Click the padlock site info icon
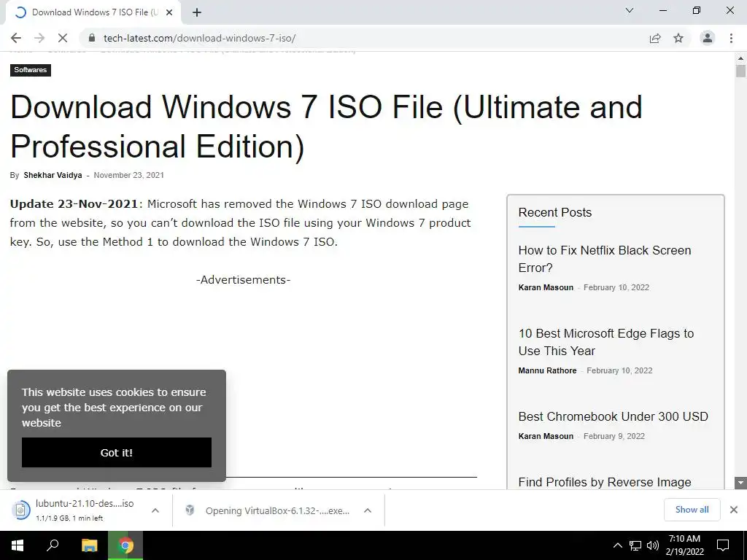 93,38
